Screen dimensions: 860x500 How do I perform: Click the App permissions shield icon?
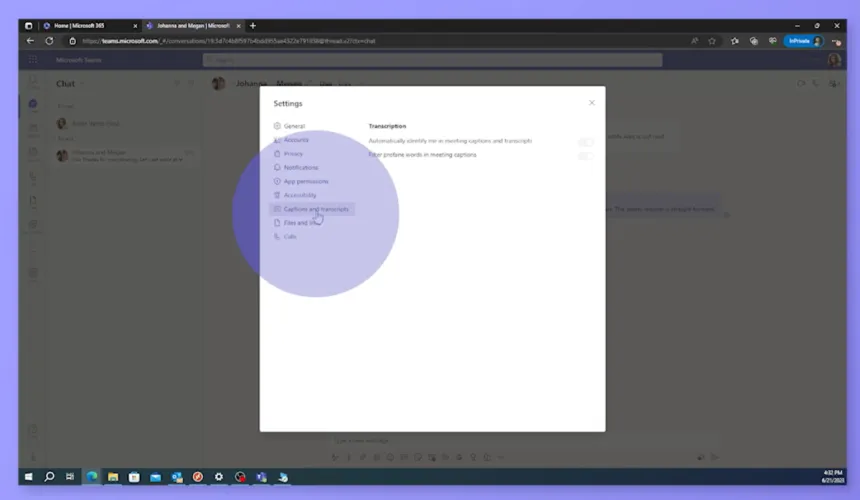tap(277, 182)
